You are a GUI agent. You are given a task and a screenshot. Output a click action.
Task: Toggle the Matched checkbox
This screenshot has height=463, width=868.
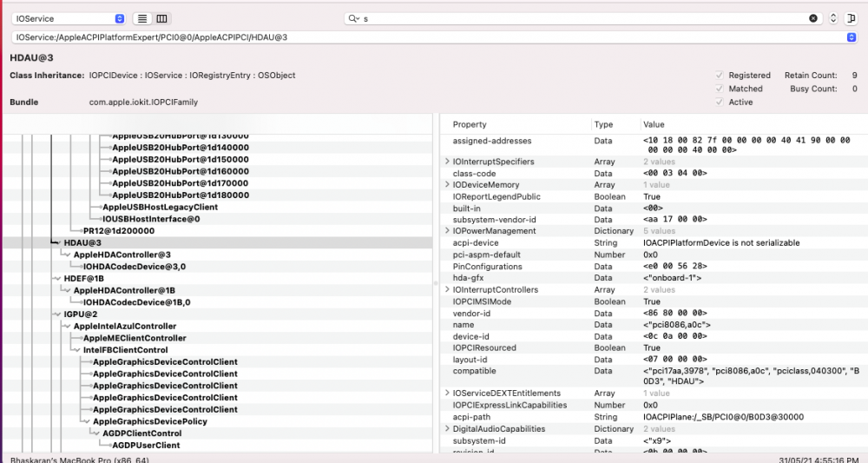[x=719, y=88]
